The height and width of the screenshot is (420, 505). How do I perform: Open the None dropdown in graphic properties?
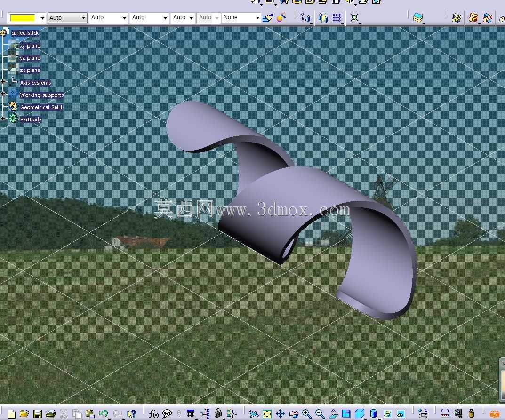pos(241,17)
